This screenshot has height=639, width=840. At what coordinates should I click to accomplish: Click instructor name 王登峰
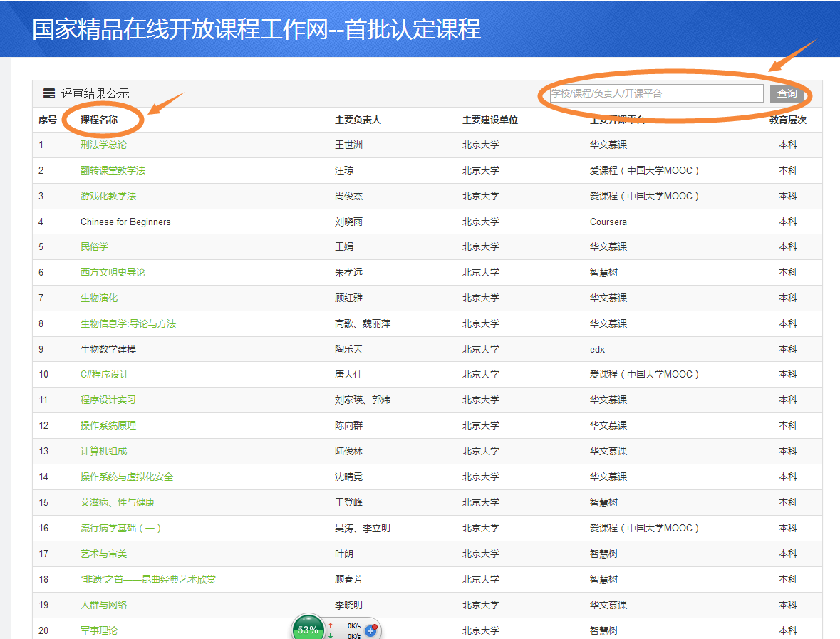point(348,502)
